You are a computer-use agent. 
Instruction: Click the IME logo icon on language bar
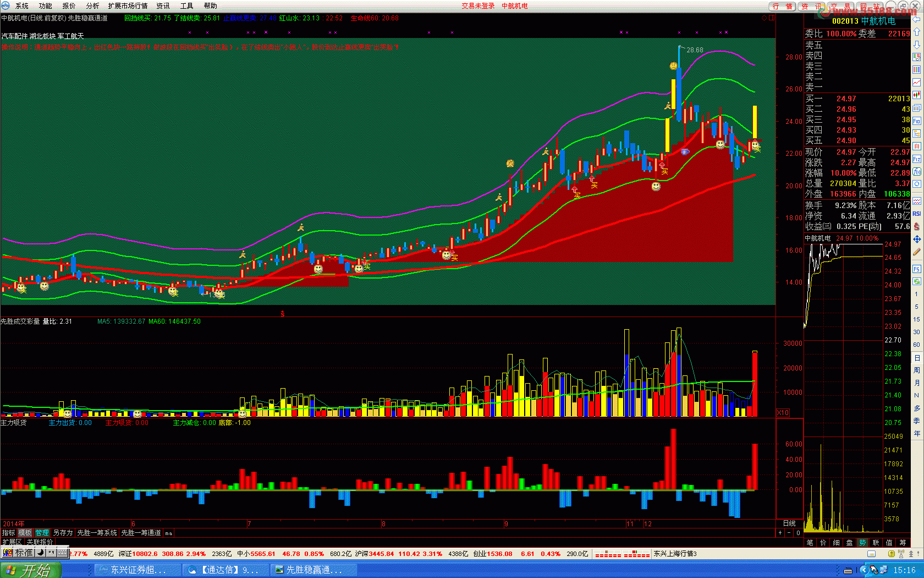coord(8,552)
